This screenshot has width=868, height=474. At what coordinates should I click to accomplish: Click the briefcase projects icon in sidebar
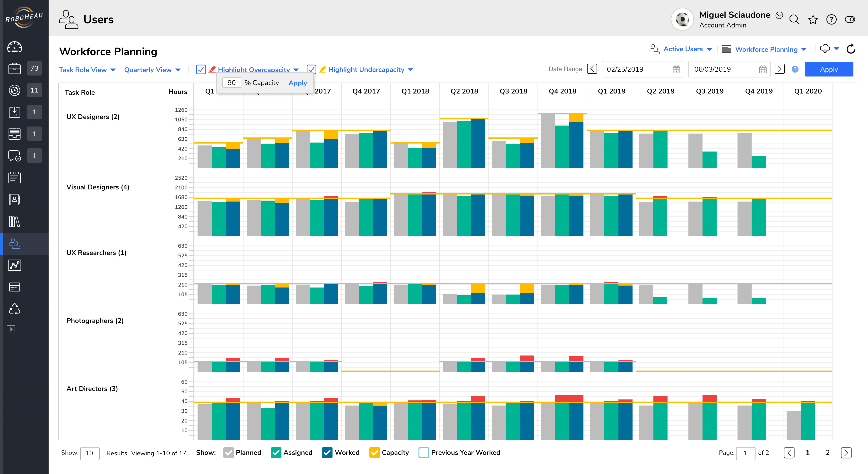pyautogui.click(x=15, y=68)
